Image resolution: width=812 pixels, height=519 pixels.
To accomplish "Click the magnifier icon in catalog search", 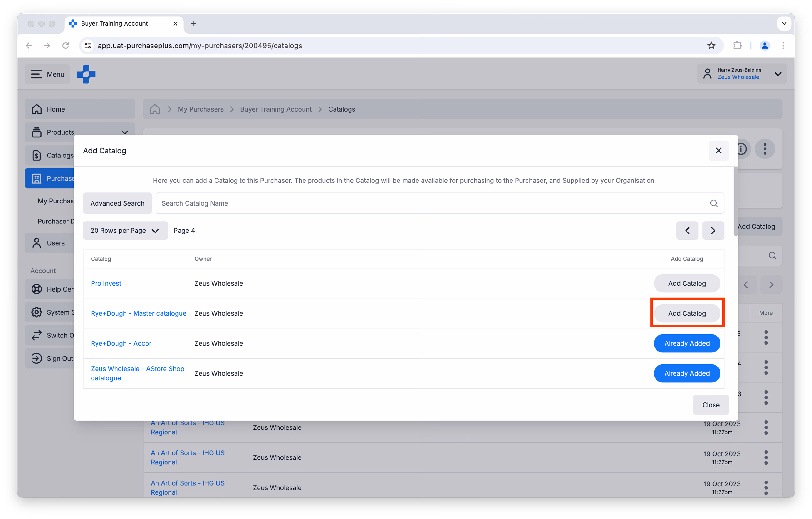I will (714, 203).
